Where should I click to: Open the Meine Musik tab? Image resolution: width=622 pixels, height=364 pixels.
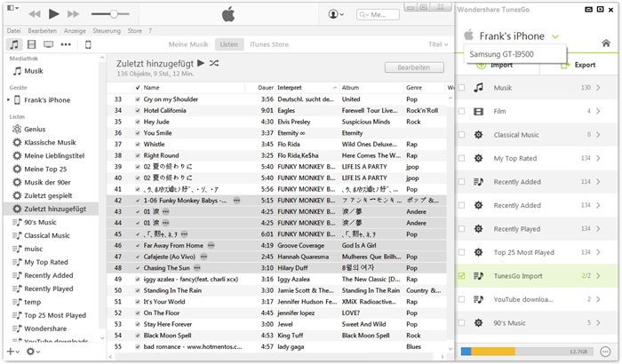[188, 44]
